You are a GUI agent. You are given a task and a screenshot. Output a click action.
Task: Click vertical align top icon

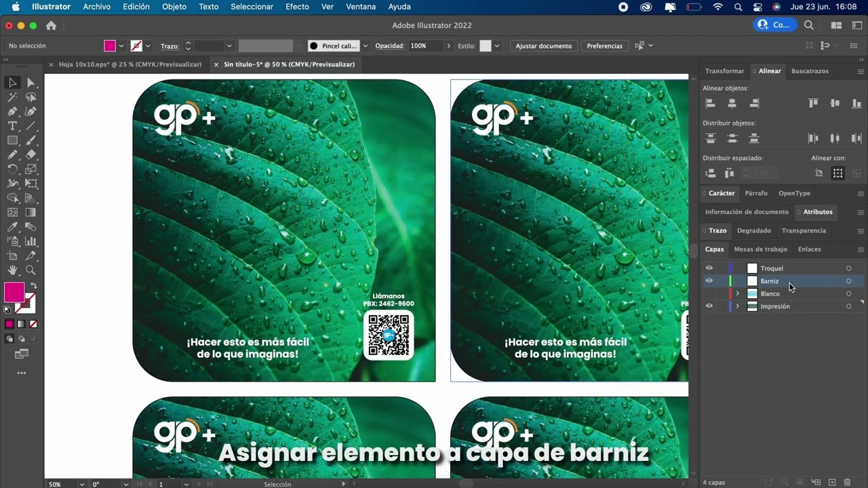pyautogui.click(x=813, y=103)
